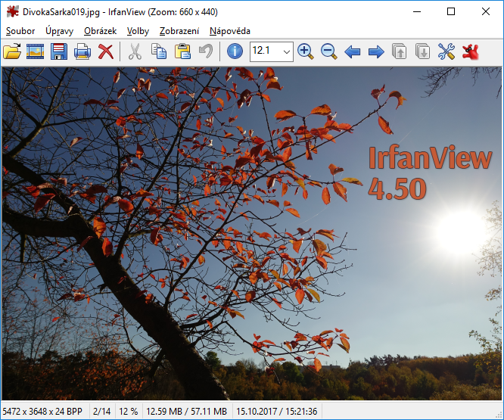This screenshot has height=420, width=504.
Task: Click the 2/14 image index in status bar
Action: pyautogui.click(x=101, y=412)
